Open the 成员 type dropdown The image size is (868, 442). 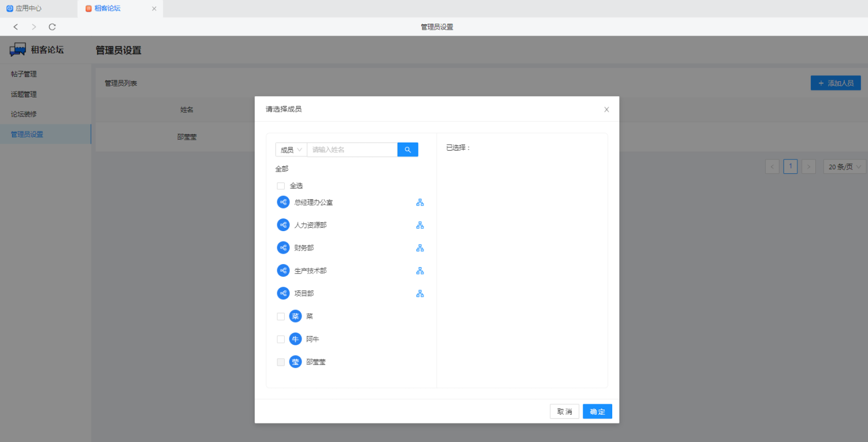point(291,150)
